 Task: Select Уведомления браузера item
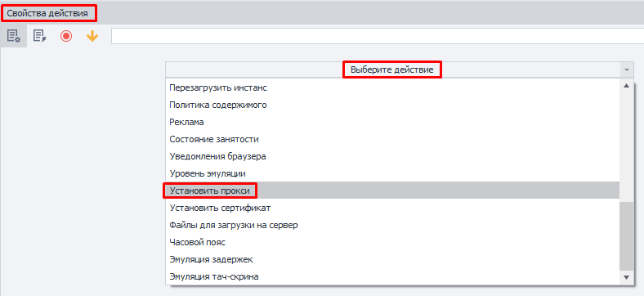tap(217, 157)
